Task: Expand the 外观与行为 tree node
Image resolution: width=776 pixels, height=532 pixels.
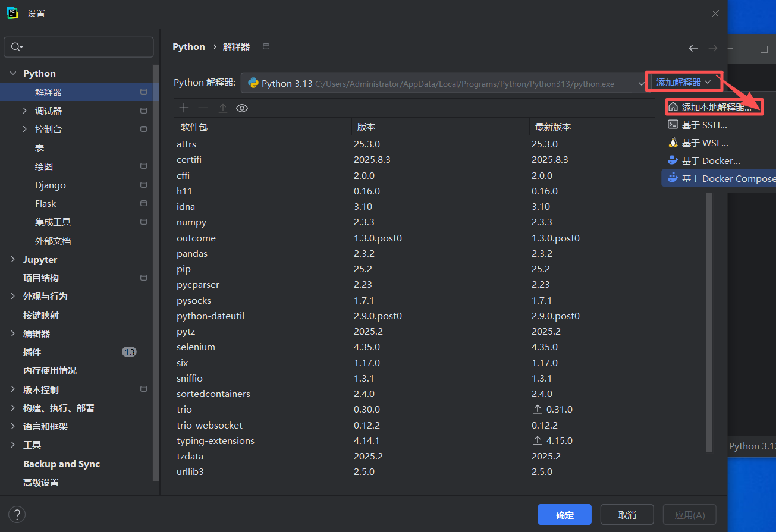Action: (13, 296)
